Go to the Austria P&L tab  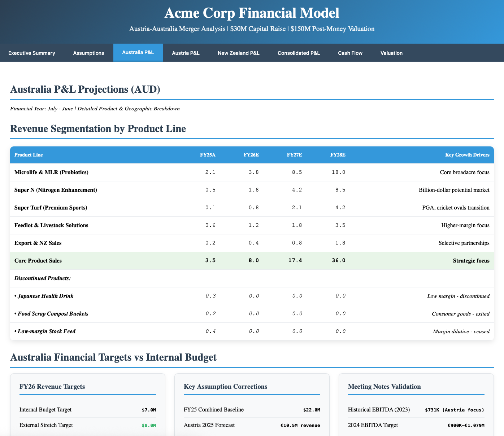click(x=186, y=53)
